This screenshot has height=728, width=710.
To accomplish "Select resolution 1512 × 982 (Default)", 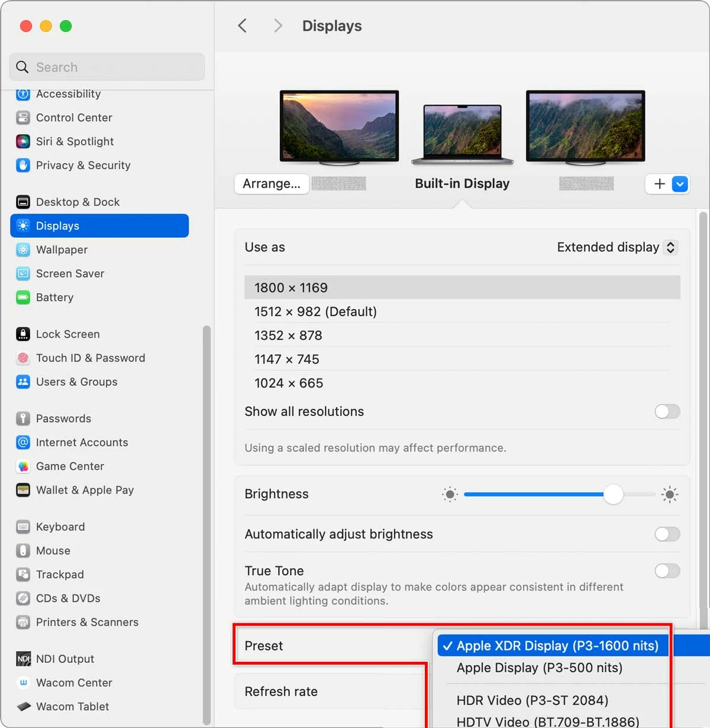I will (x=462, y=311).
